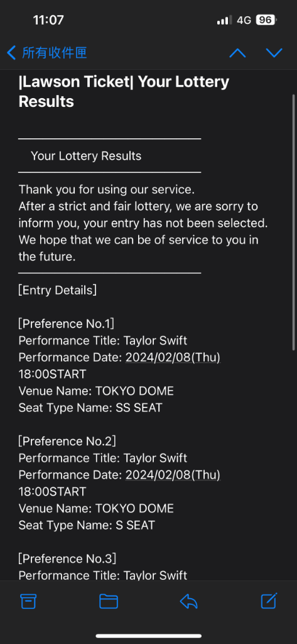The width and height of the screenshot is (297, 644).
Task: Tap the [Entry Details] line
Action: tap(57, 291)
